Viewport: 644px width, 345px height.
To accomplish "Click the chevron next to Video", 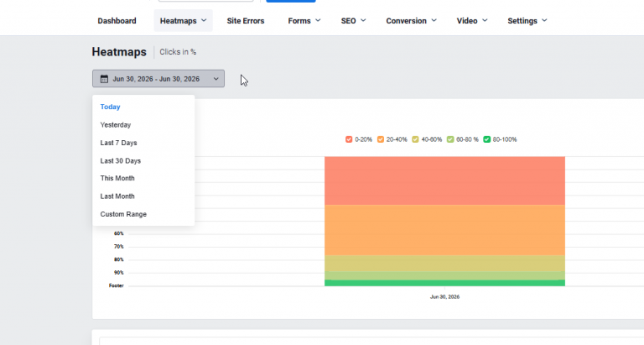I will [485, 20].
